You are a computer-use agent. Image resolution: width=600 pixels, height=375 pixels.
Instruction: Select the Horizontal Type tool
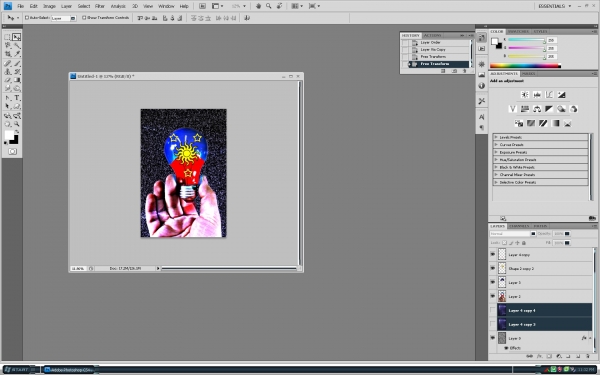[16, 98]
